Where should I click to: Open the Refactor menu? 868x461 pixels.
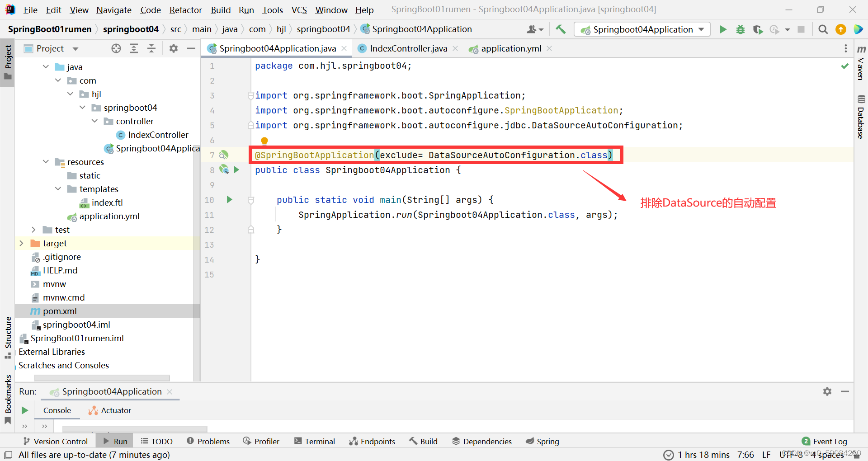(185, 9)
